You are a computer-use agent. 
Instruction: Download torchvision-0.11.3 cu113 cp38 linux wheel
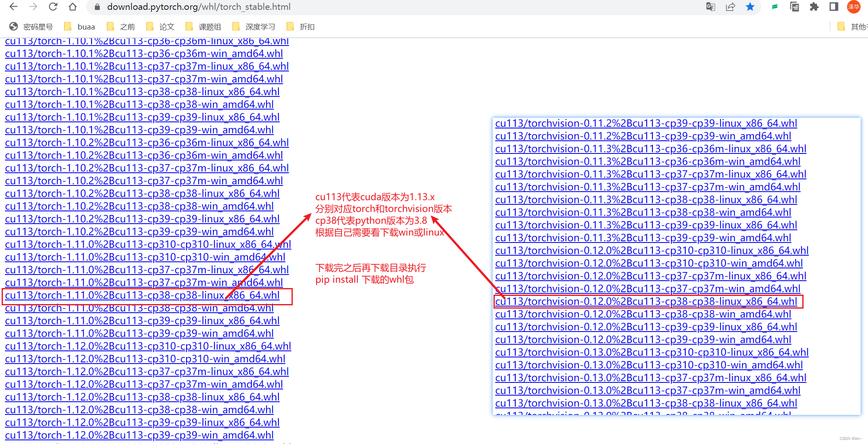click(x=646, y=200)
